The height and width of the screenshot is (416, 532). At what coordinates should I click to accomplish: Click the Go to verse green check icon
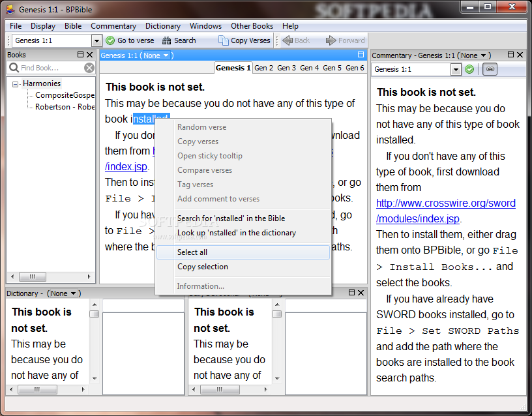pyautogui.click(x=110, y=40)
